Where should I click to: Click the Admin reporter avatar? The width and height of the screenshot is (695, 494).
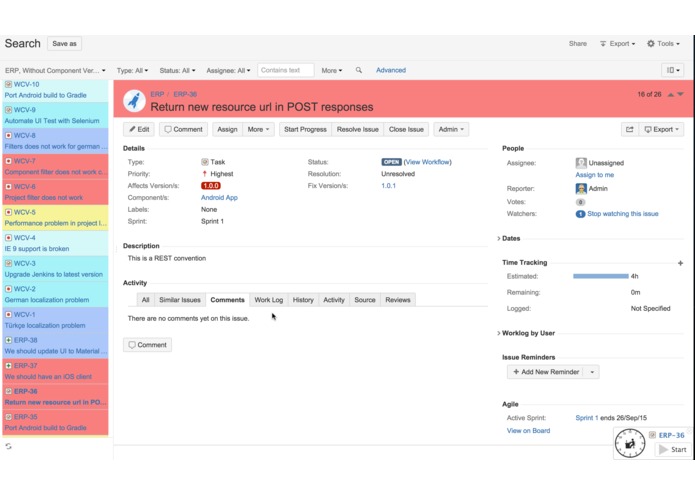581,189
